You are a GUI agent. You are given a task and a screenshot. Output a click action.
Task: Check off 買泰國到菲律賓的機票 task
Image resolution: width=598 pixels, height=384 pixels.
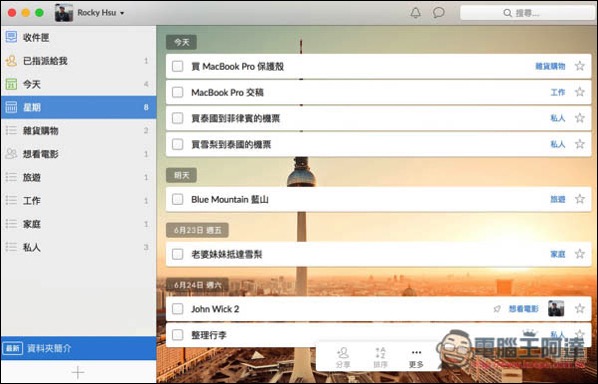177,118
